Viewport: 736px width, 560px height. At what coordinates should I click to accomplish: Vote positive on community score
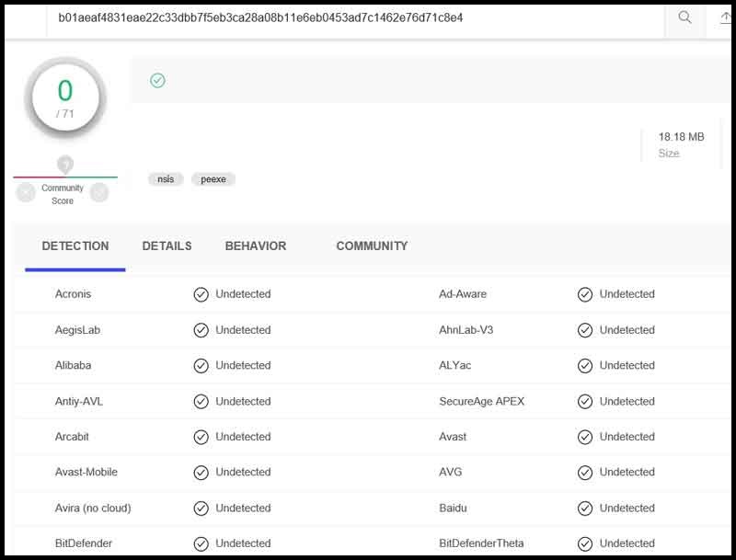click(x=99, y=193)
